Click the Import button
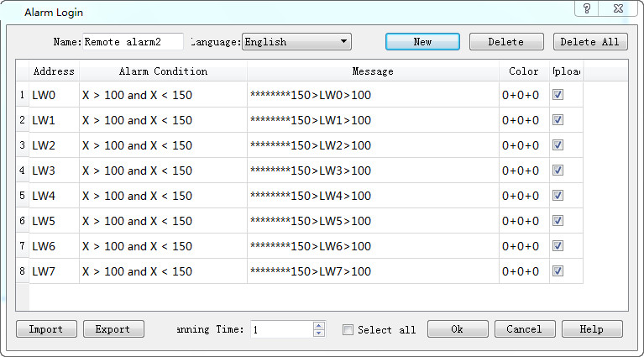 tap(46, 329)
